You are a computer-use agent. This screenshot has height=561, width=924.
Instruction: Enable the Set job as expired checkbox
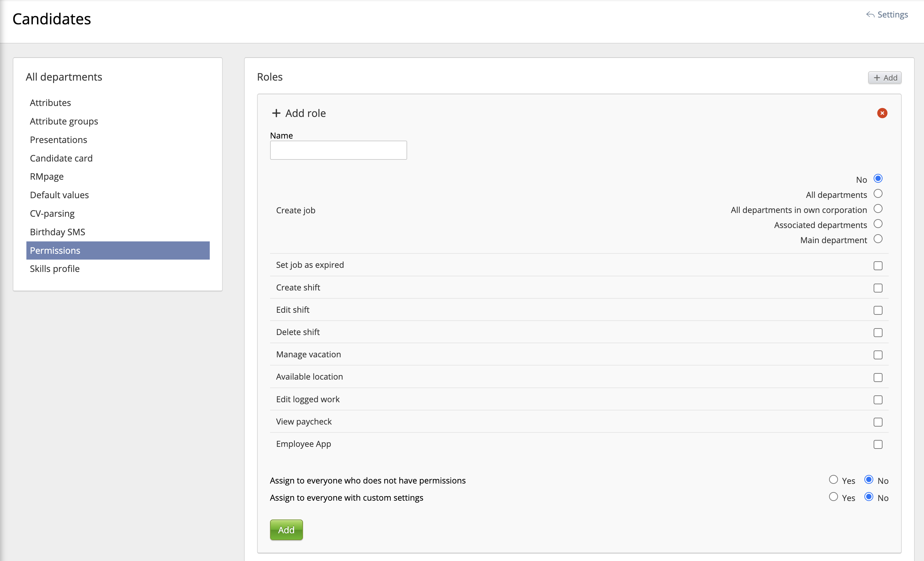coord(877,266)
